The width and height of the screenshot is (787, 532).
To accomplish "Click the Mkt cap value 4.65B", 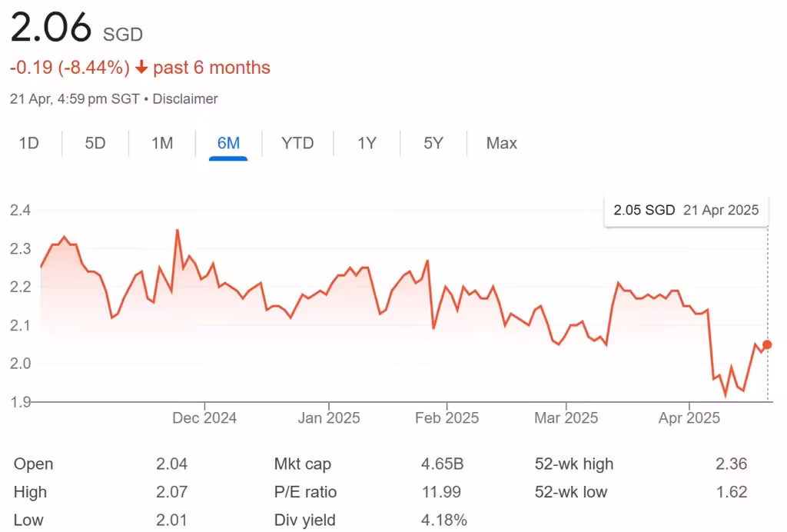I will click(442, 464).
